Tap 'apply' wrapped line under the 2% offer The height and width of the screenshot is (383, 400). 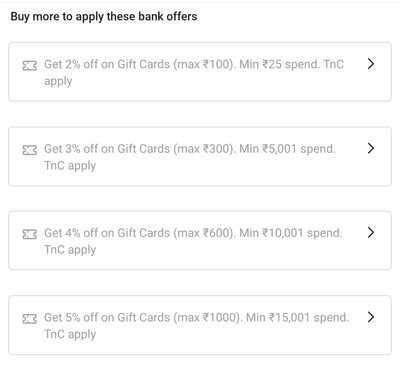tap(58, 82)
